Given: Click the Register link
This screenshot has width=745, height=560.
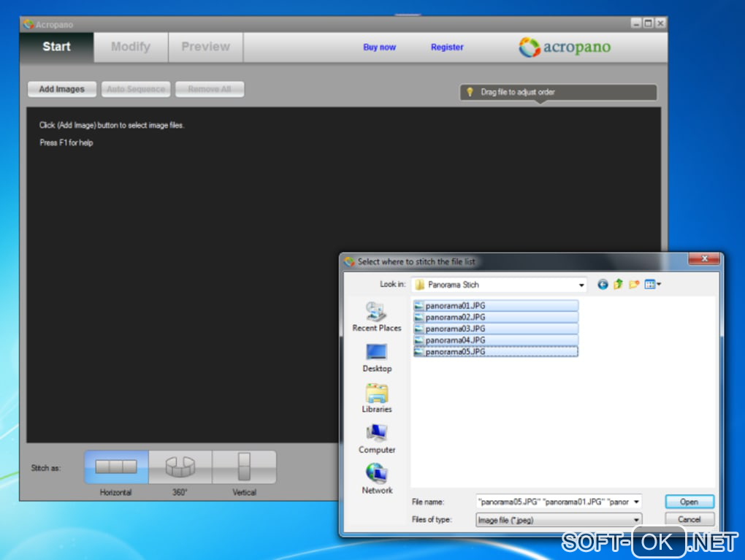Looking at the screenshot, I should click(x=447, y=47).
